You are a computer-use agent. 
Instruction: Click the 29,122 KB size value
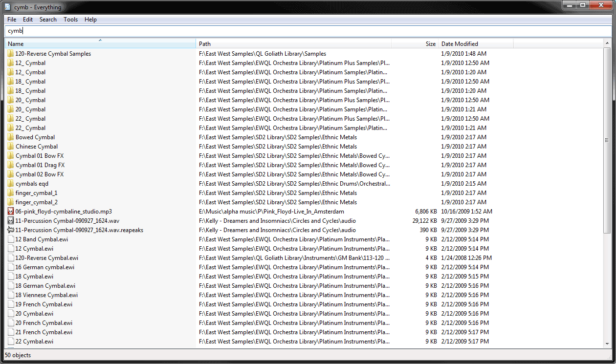(423, 221)
